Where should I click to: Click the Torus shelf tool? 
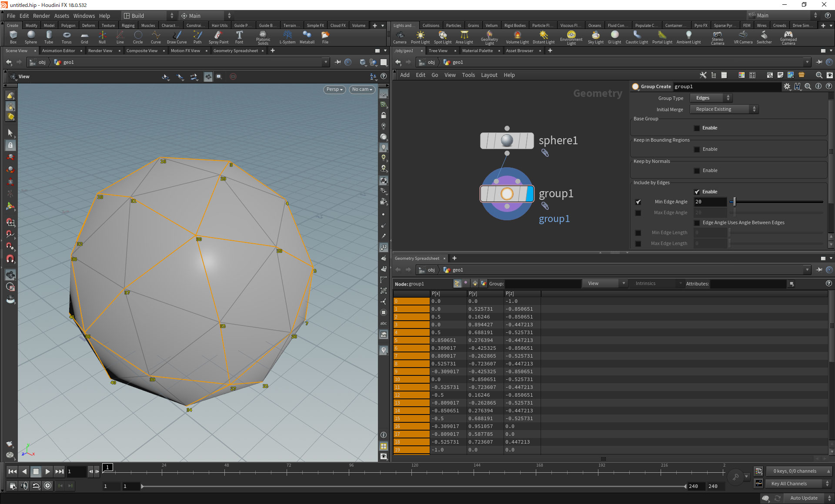coord(67,37)
